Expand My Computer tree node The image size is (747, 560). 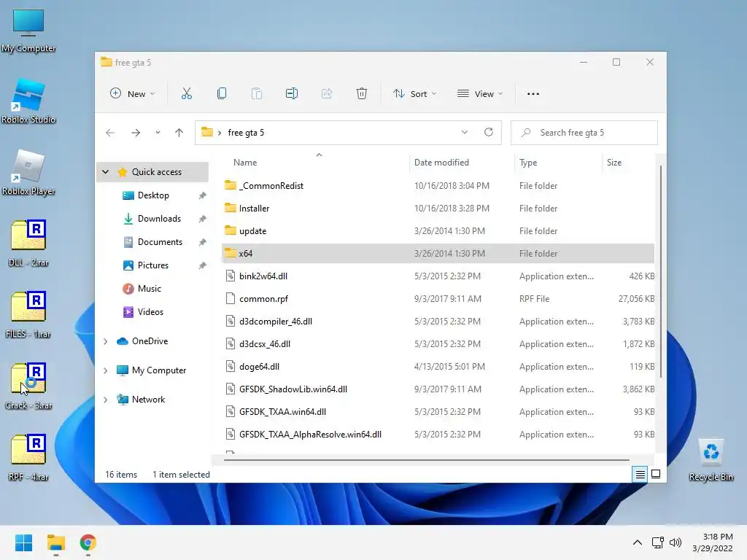(106, 370)
